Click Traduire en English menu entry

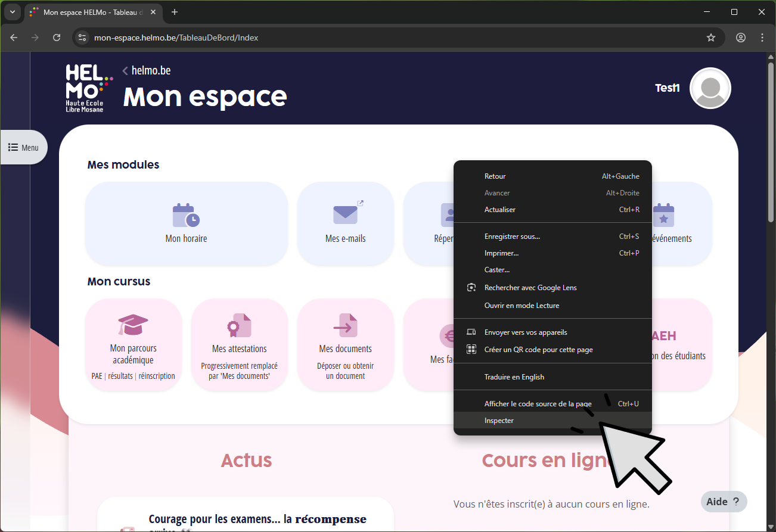coord(514,377)
